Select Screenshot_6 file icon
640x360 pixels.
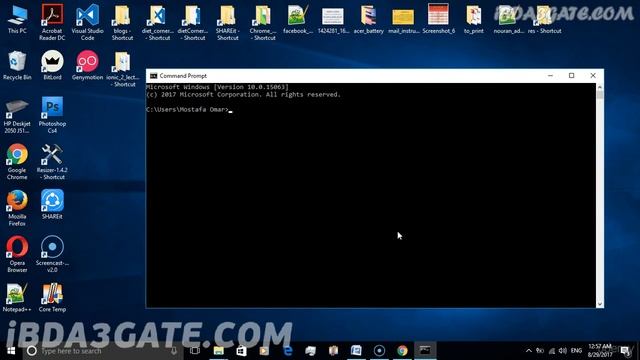[438, 19]
